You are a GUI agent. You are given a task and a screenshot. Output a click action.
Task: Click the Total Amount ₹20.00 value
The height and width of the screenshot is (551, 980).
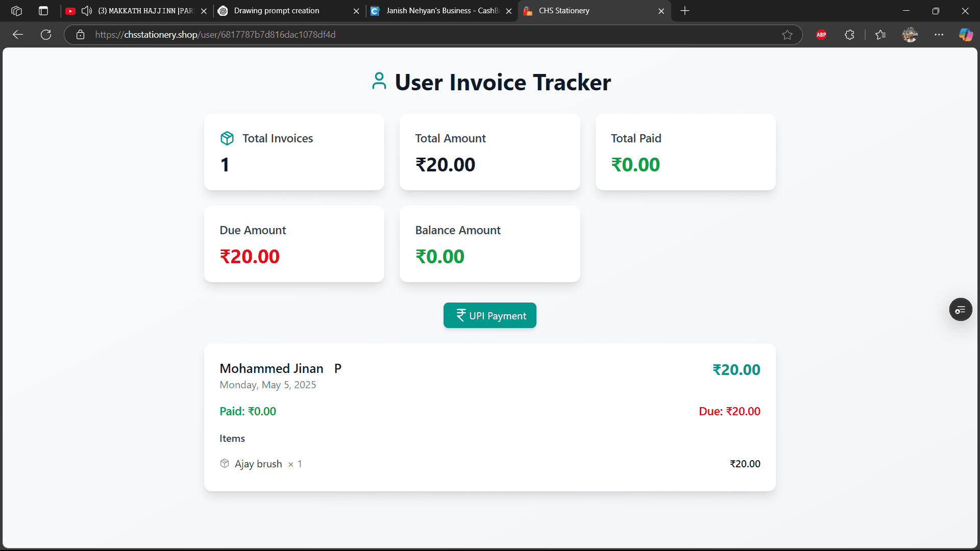445,165
